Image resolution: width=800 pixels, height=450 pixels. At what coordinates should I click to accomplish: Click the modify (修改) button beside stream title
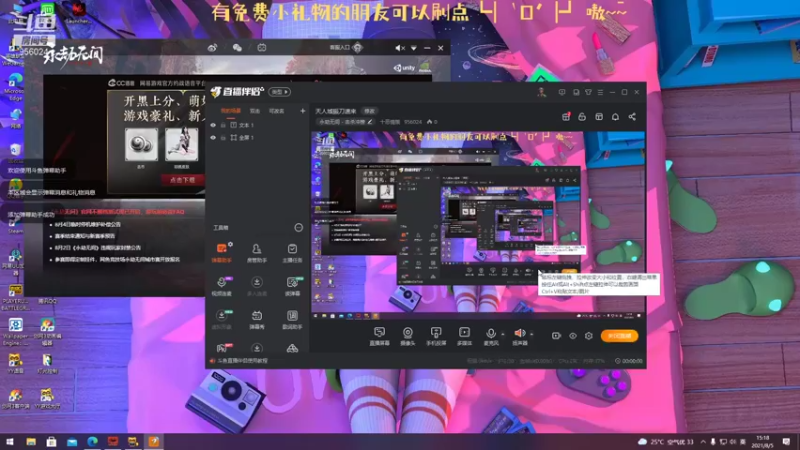369,111
